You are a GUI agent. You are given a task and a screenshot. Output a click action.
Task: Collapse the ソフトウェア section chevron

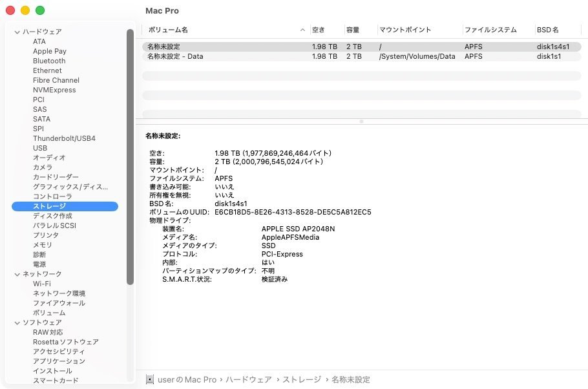(x=17, y=322)
